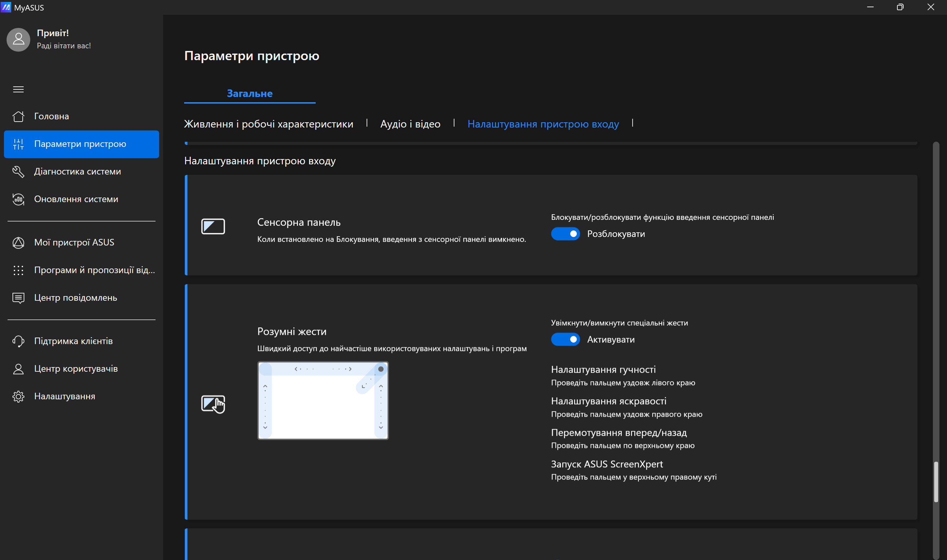This screenshot has width=947, height=560.
Task: Open Живлення і робочі характеристики section
Action: pyautogui.click(x=268, y=124)
